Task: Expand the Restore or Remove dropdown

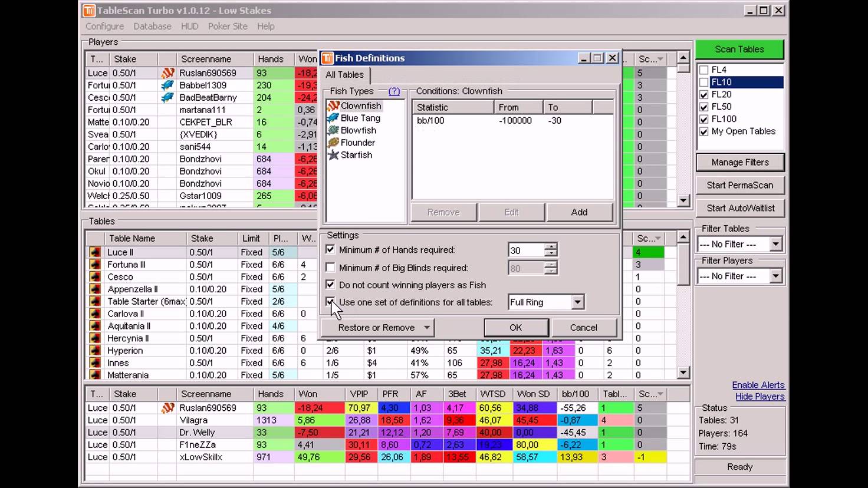Action: click(x=426, y=328)
